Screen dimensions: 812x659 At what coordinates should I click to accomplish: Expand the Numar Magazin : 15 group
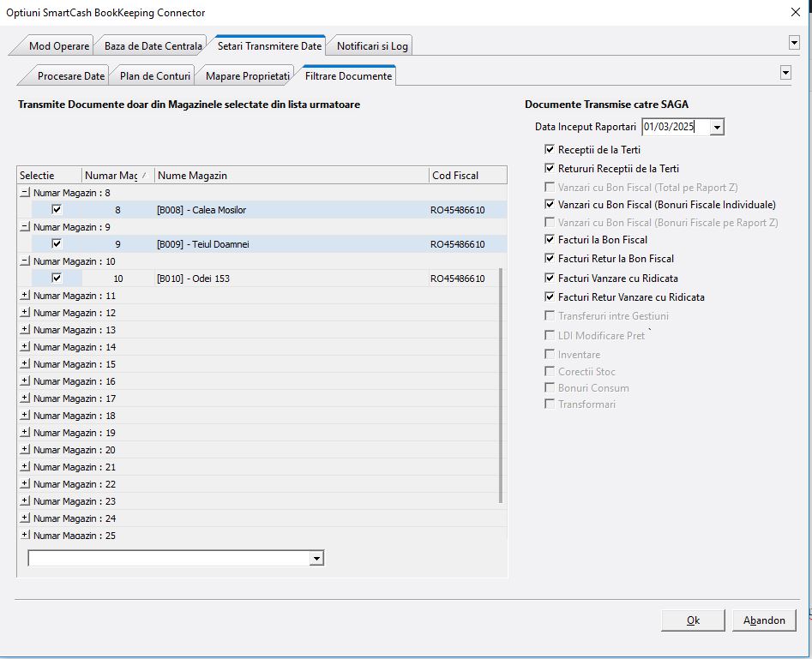pos(24,363)
